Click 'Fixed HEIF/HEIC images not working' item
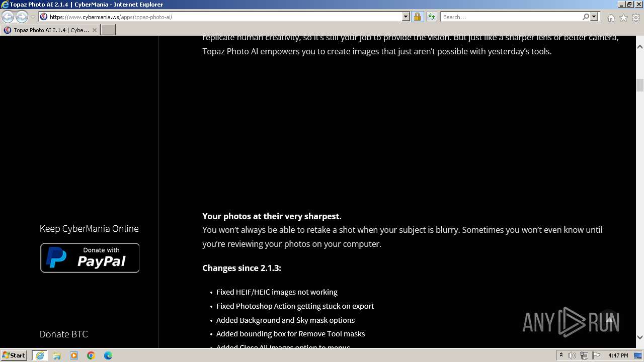This screenshot has width=644, height=362. click(277, 292)
